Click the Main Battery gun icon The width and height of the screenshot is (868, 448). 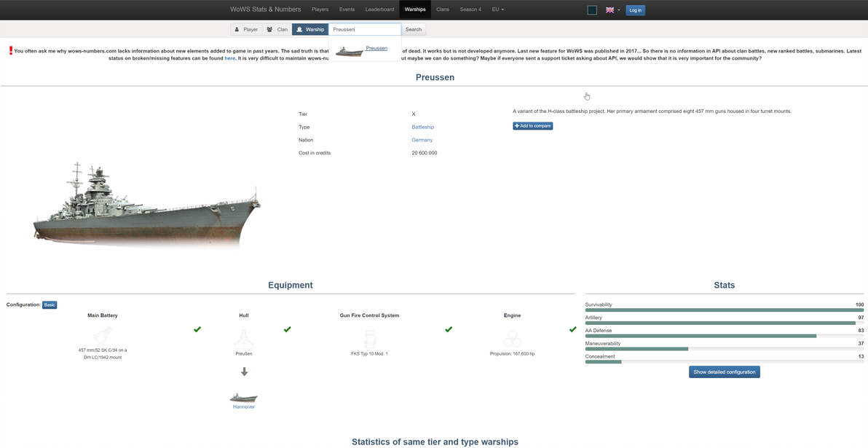103,337
